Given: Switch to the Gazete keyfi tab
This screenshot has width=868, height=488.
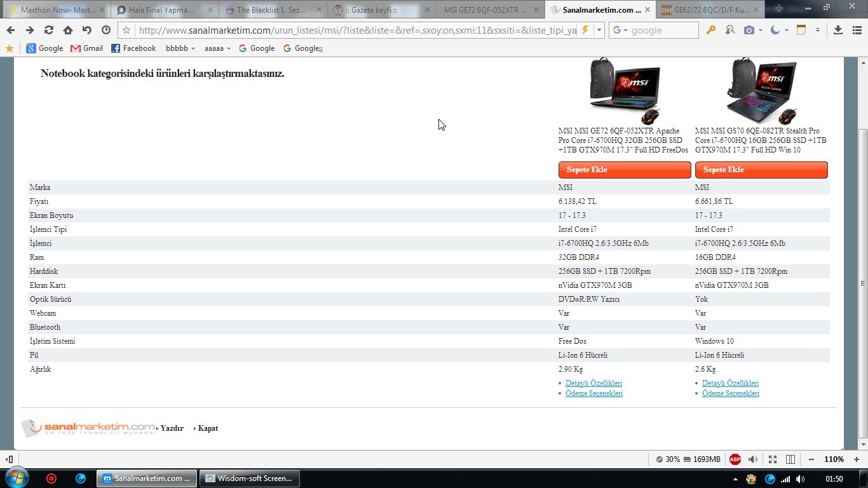Looking at the screenshot, I should pos(382,10).
